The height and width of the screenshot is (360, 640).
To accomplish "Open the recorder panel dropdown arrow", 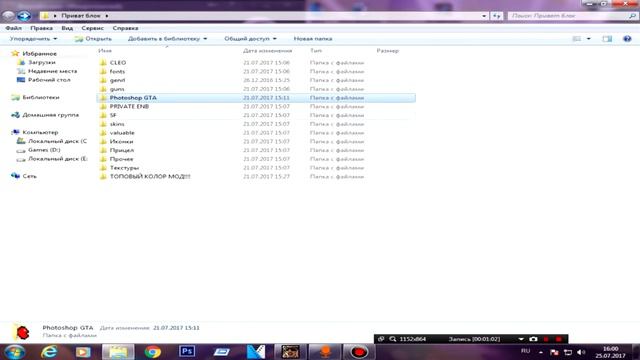I will tap(521, 339).
